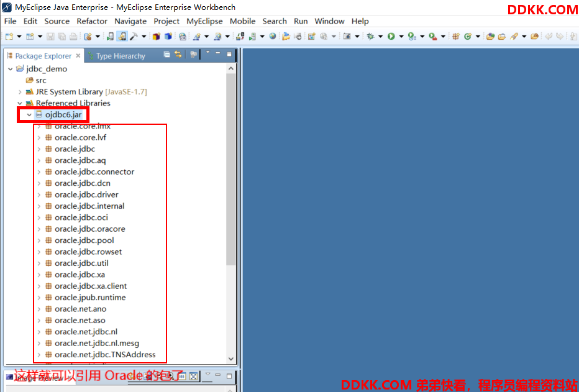Click the green bug Debug icon
Image resolution: width=579 pixels, height=392 pixels.
(370, 36)
